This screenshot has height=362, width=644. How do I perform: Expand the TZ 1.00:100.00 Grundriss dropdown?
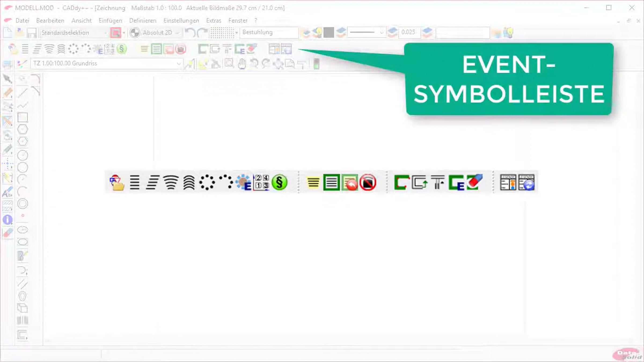coord(178,64)
